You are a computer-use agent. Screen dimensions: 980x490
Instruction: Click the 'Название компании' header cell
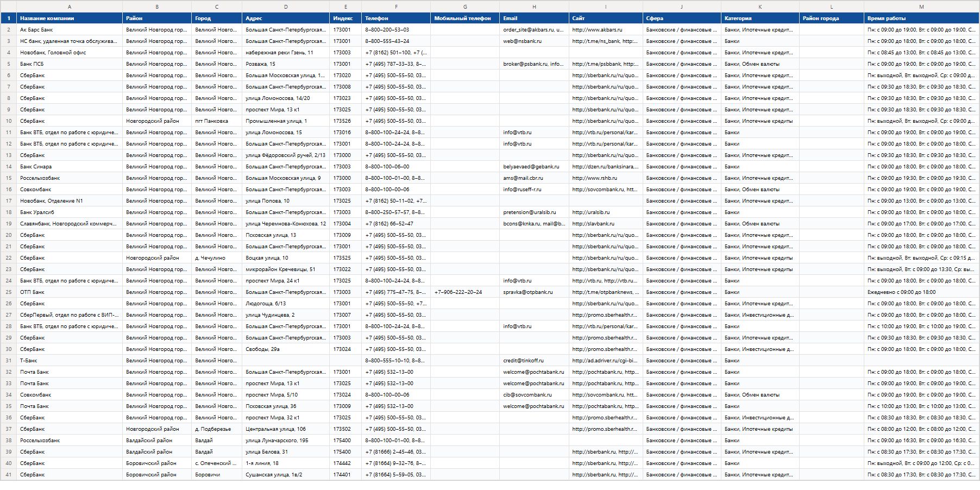click(x=70, y=18)
